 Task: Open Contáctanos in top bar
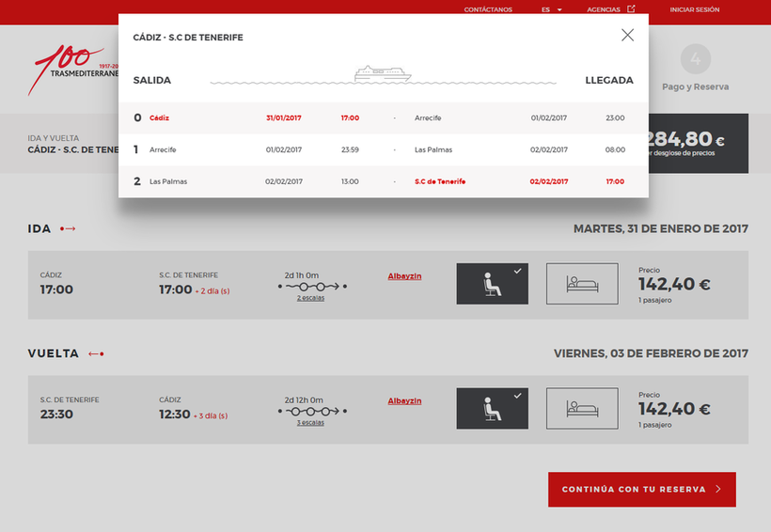tap(488, 9)
